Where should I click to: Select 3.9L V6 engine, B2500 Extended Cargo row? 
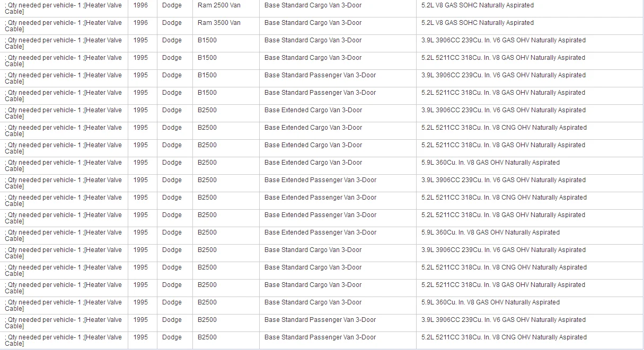click(504, 110)
